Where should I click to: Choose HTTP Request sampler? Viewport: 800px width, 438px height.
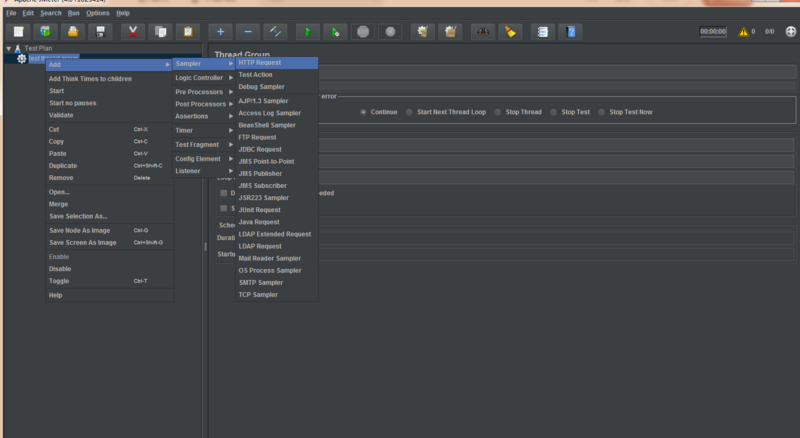click(x=277, y=62)
